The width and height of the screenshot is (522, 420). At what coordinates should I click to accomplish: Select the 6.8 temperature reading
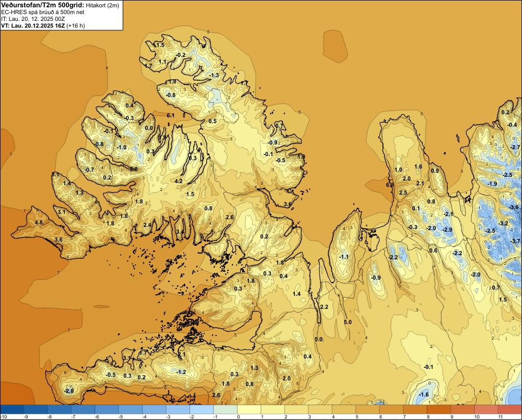pyautogui.click(x=390, y=185)
